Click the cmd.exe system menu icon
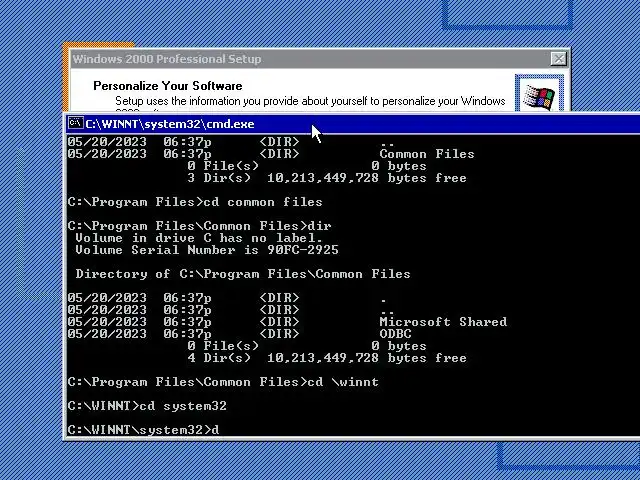 tap(76, 123)
